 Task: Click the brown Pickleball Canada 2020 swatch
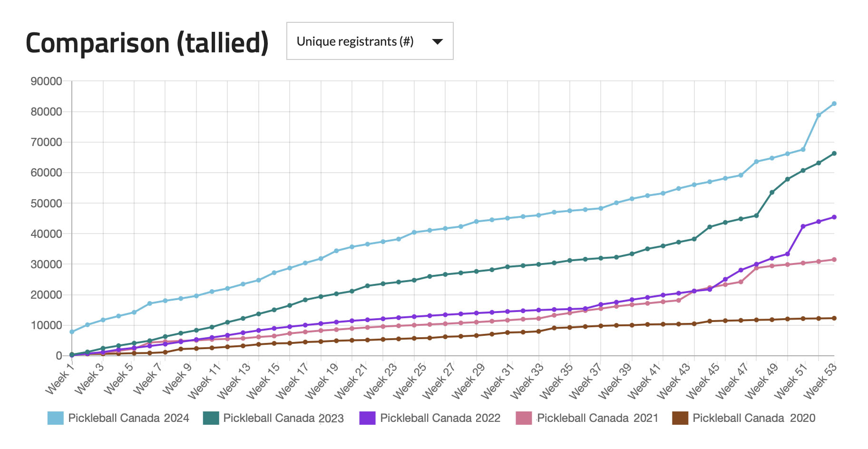680,418
